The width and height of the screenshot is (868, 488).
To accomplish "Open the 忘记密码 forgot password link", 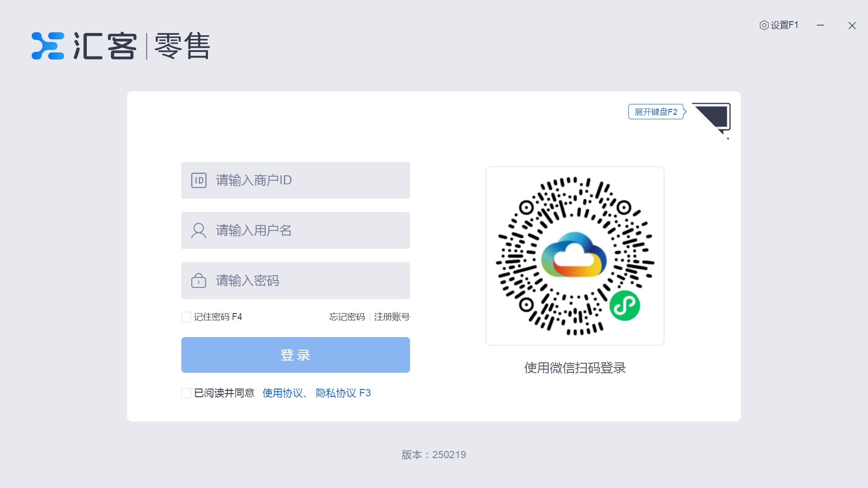I will (347, 317).
